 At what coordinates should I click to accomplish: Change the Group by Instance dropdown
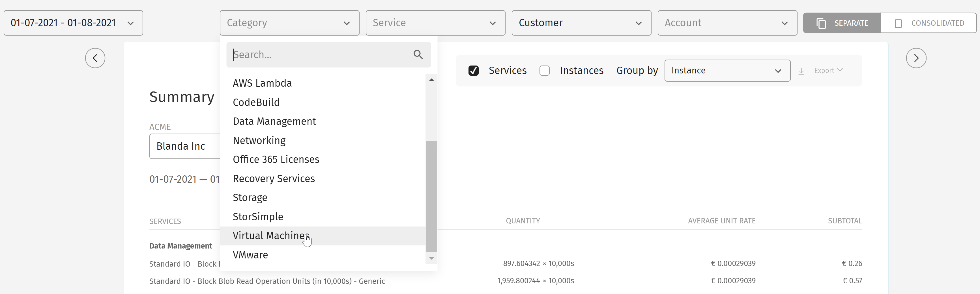727,70
